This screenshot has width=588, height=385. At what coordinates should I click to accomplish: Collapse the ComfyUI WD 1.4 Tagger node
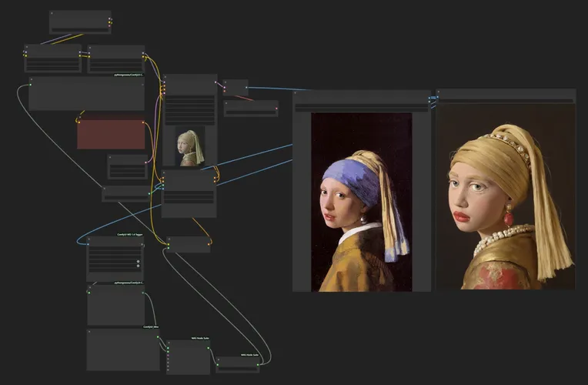pos(89,239)
